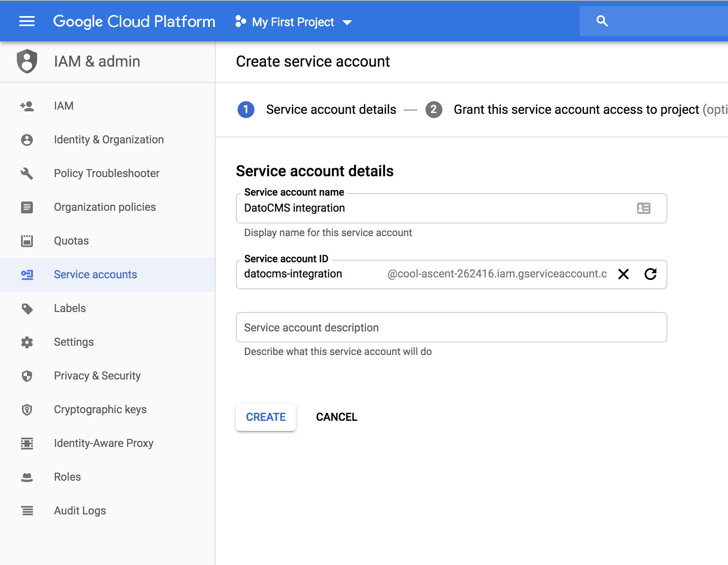Click the IAM & admin shield icon
The width and height of the screenshot is (728, 565).
coord(27,61)
